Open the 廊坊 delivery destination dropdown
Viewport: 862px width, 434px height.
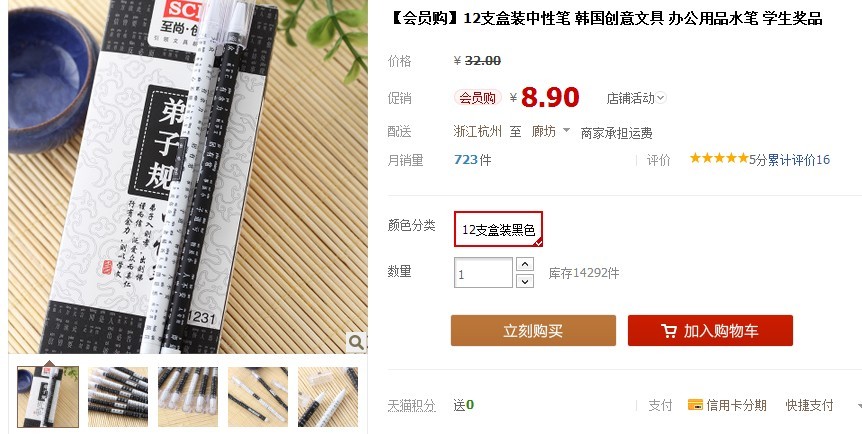click(x=551, y=131)
